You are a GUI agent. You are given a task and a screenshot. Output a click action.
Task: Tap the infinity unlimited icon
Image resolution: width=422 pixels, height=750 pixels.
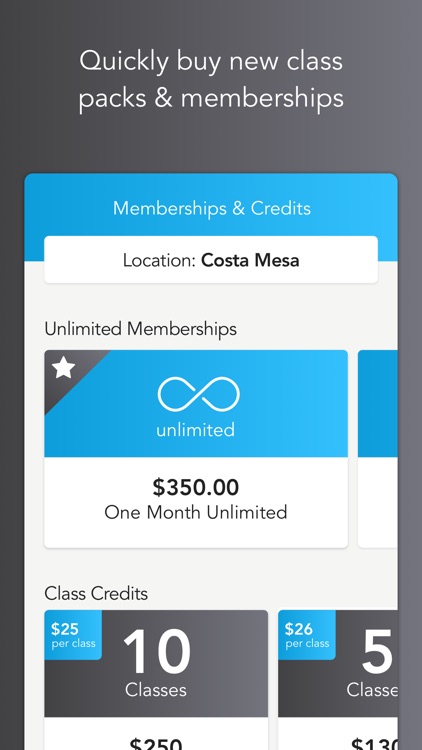click(x=198, y=395)
